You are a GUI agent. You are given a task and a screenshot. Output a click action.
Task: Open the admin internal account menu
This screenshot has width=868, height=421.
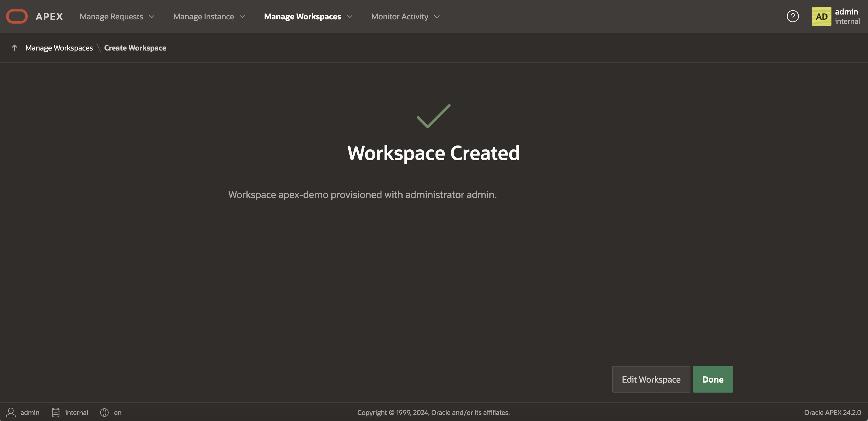click(x=847, y=16)
